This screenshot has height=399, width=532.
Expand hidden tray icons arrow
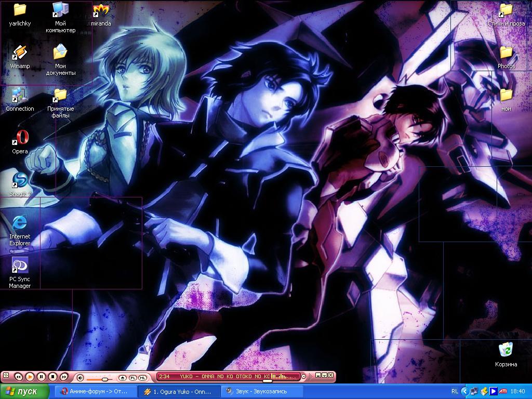click(465, 392)
